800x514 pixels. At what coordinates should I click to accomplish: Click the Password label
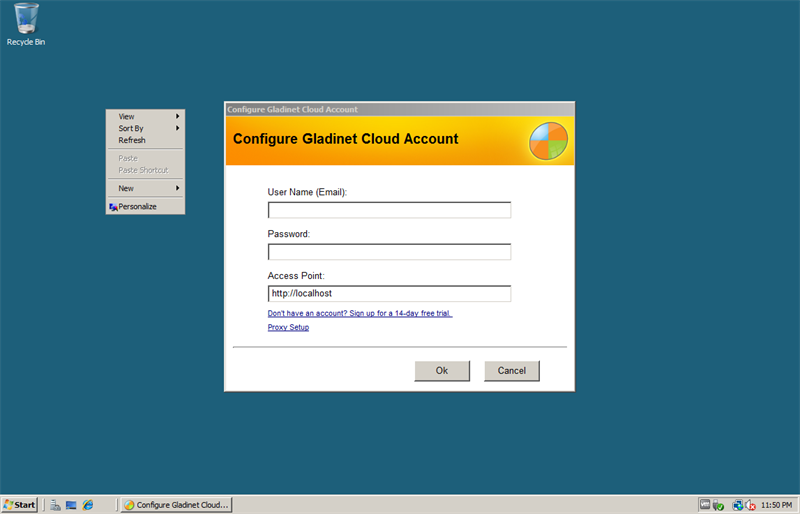[x=289, y=234]
